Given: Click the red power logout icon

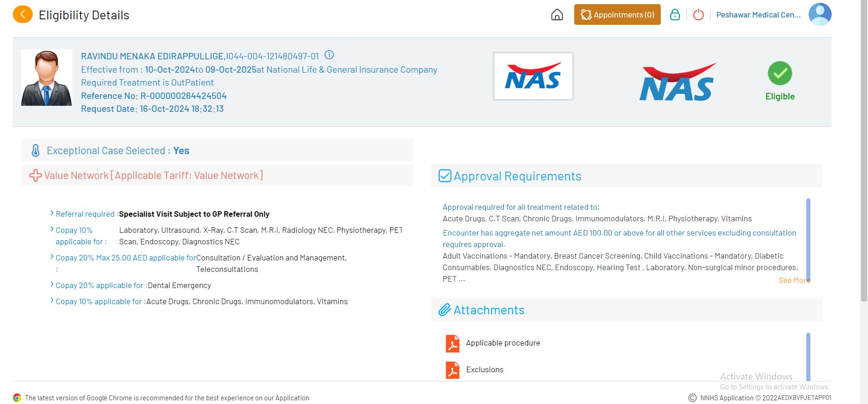Looking at the screenshot, I should pyautogui.click(x=699, y=15).
